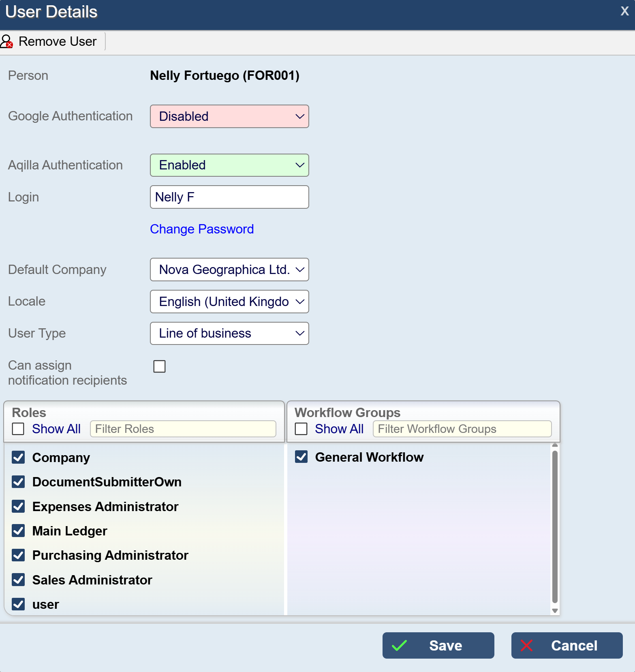Focus the Filter Workflow Groups input
The height and width of the screenshot is (672, 635).
pos(462,429)
